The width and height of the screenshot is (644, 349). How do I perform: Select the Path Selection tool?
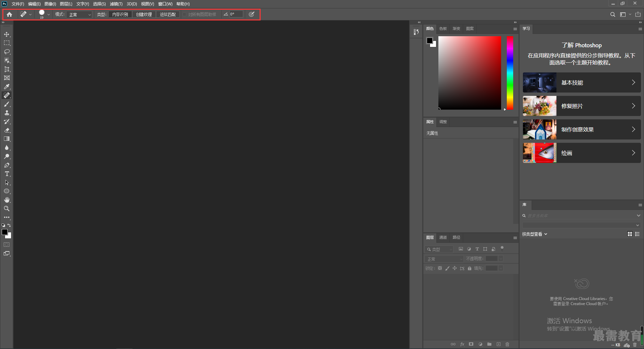7,183
